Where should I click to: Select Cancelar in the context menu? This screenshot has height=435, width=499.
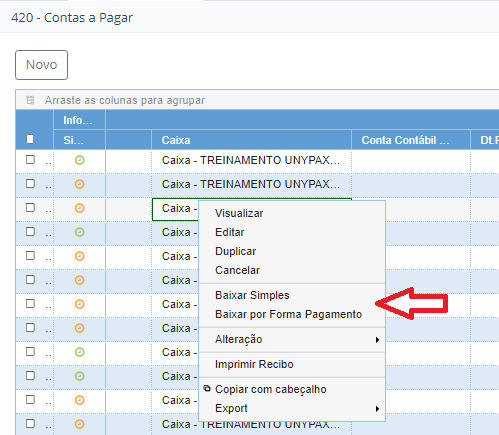(292, 270)
